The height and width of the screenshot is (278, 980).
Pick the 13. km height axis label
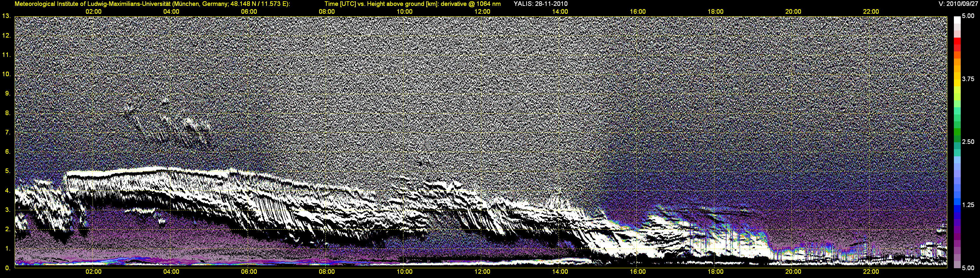click(x=7, y=16)
